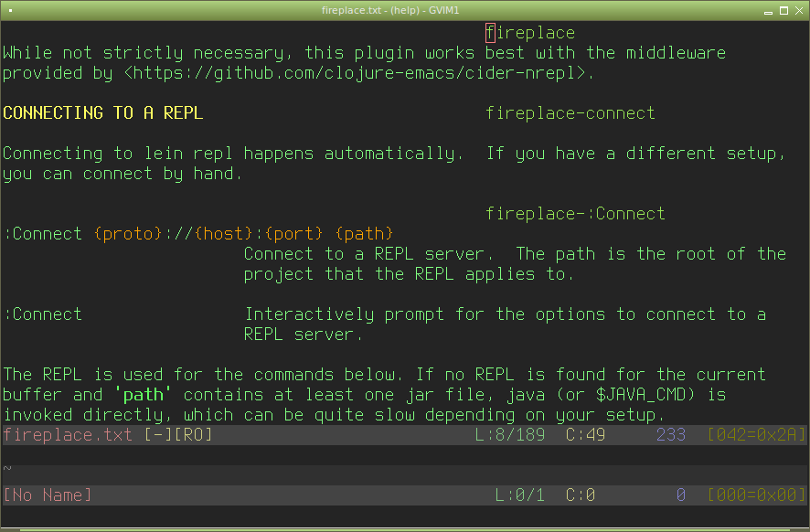Follow the highlighted 'path' option link

tap(143, 395)
